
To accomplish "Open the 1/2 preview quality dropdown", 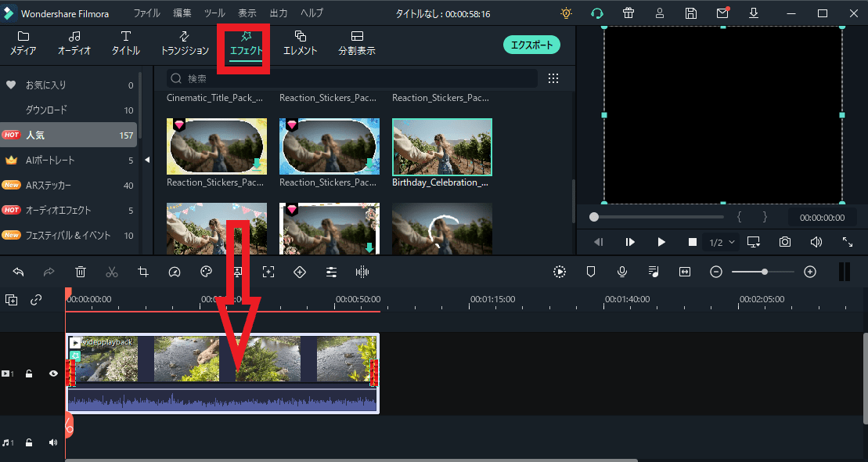I will point(722,243).
